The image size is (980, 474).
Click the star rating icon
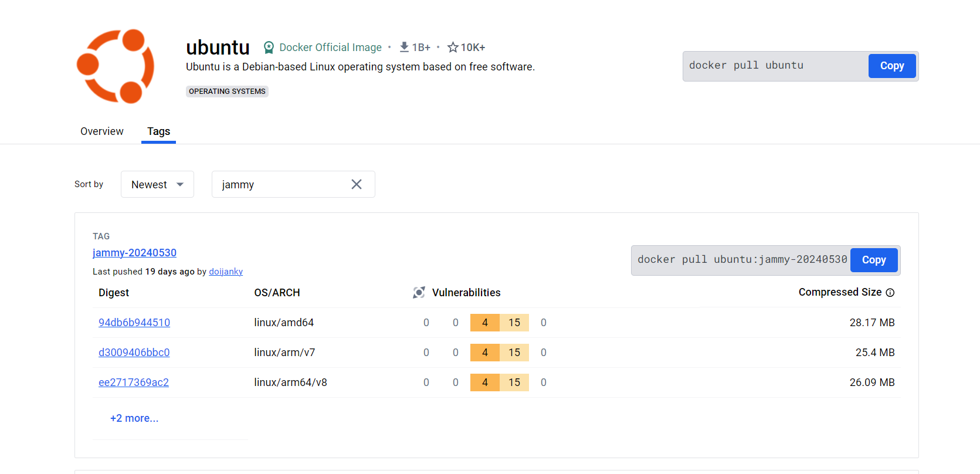(453, 47)
